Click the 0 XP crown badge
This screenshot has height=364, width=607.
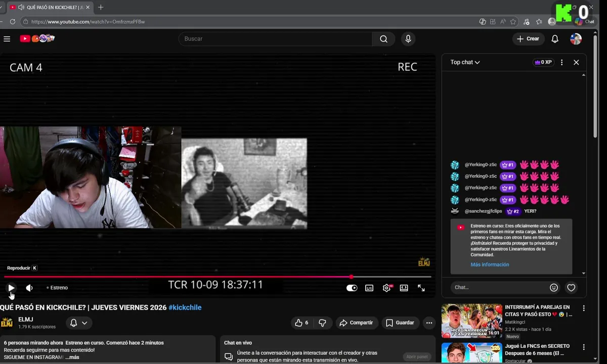[x=543, y=62]
